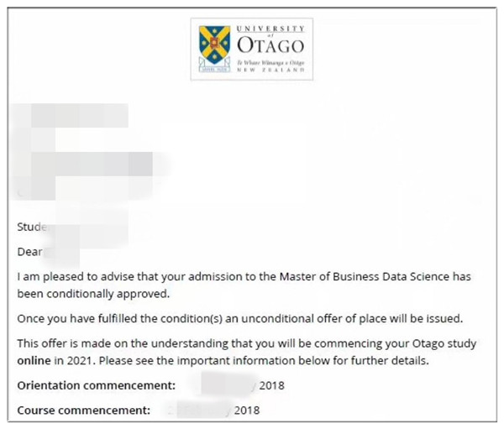Click the 'Dear' salutation text
504x429 pixels.
point(29,251)
